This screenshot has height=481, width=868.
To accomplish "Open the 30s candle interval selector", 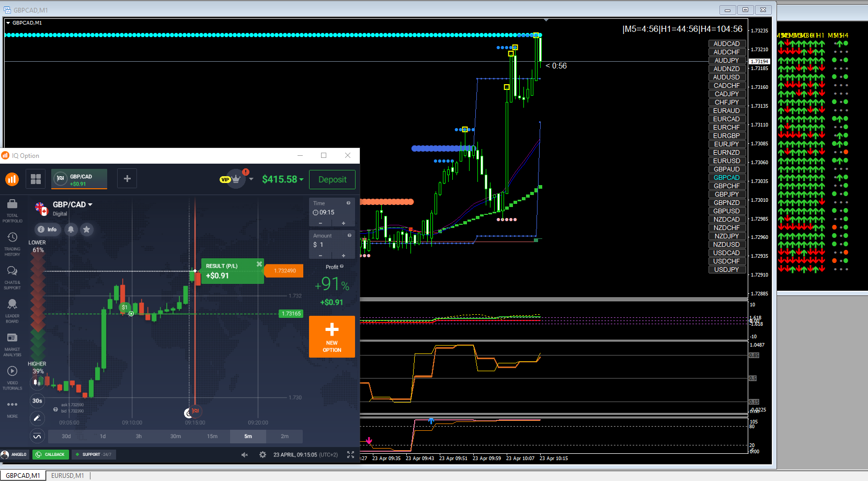I will pos(37,401).
